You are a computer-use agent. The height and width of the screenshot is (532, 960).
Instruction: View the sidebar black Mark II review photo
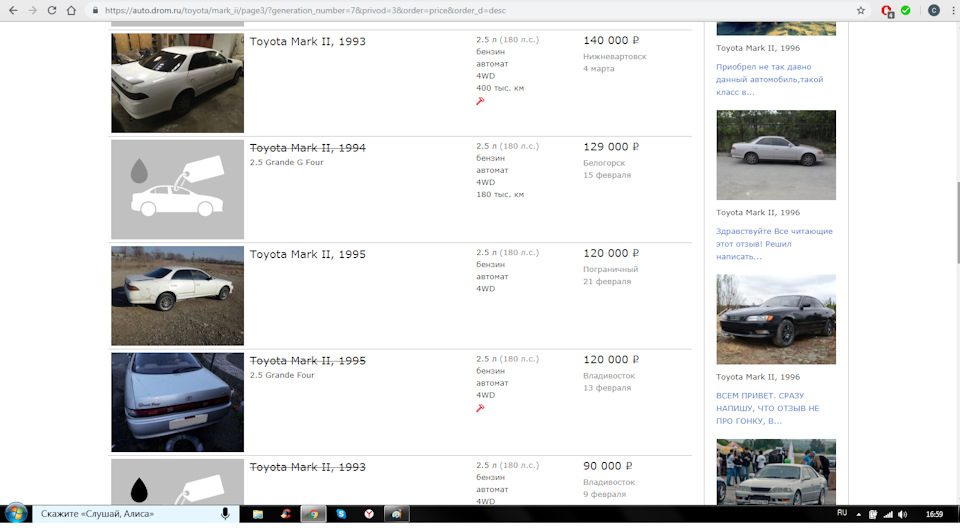pyautogui.click(x=776, y=320)
